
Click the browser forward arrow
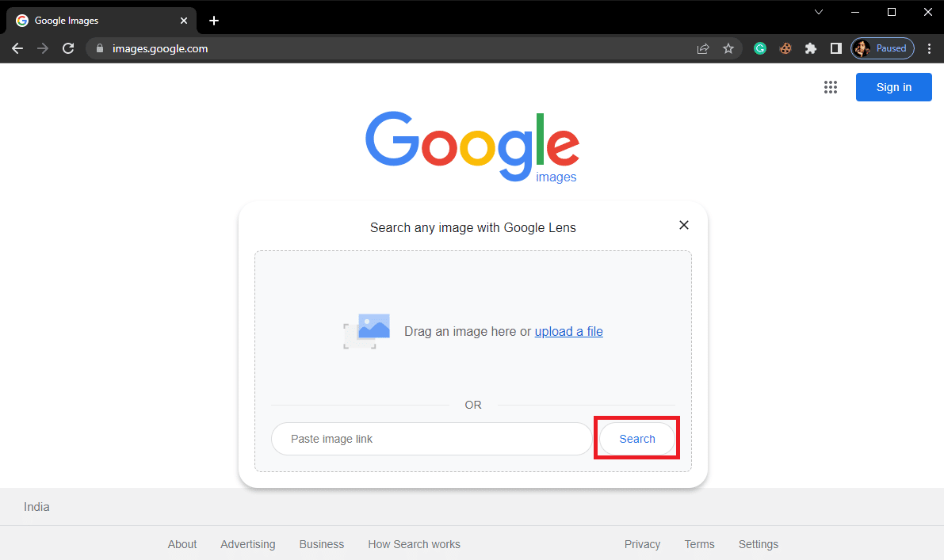[43, 49]
